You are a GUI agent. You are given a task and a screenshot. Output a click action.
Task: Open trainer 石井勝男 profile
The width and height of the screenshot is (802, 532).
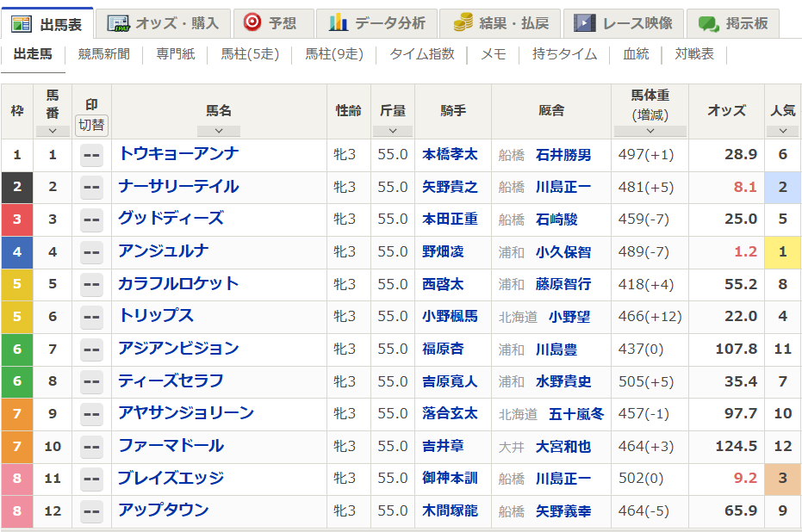(563, 154)
